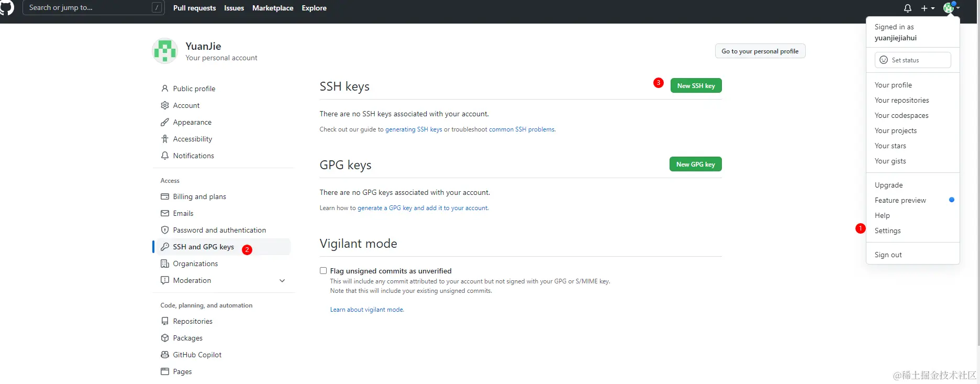Image resolution: width=980 pixels, height=384 pixels.
Task: Click the Billing and plans card icon
Action: (165, 196)
